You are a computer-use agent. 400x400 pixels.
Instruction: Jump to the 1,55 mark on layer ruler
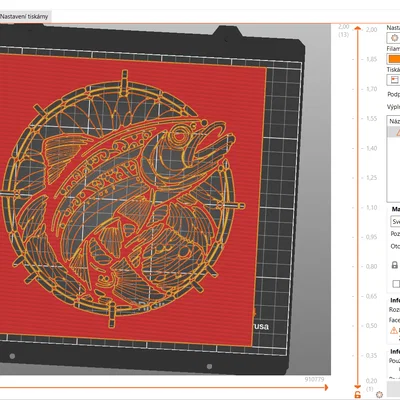pos(371,119)
